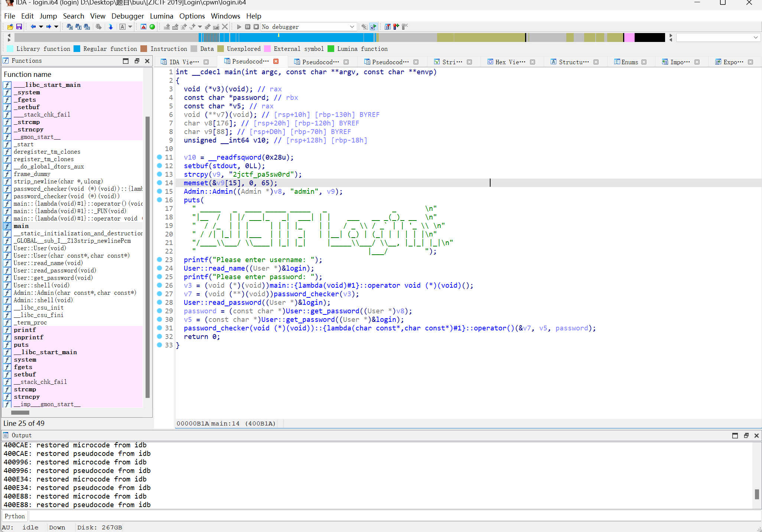
Task: Jump back with the left arrow icon
Action: 33,27
